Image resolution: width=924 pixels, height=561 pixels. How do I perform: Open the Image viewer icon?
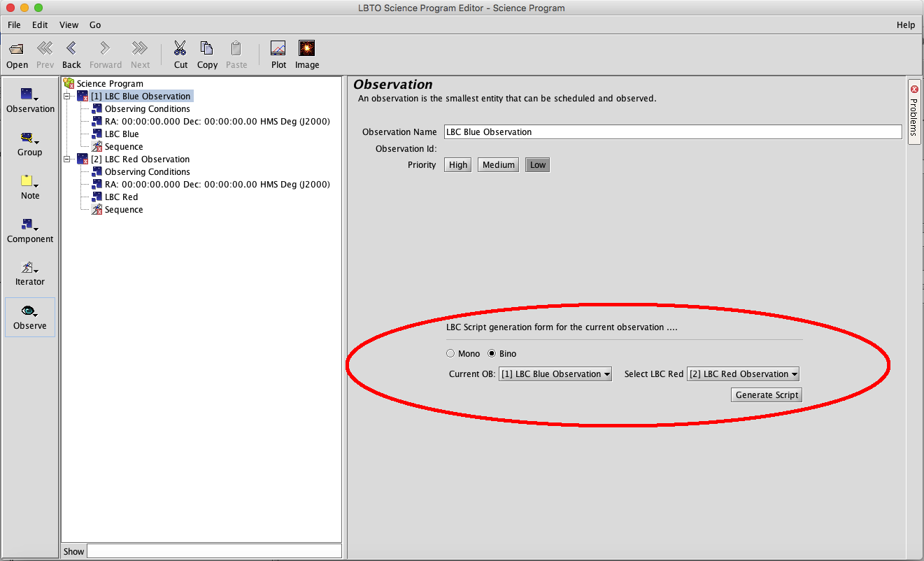tap(306, 48)
